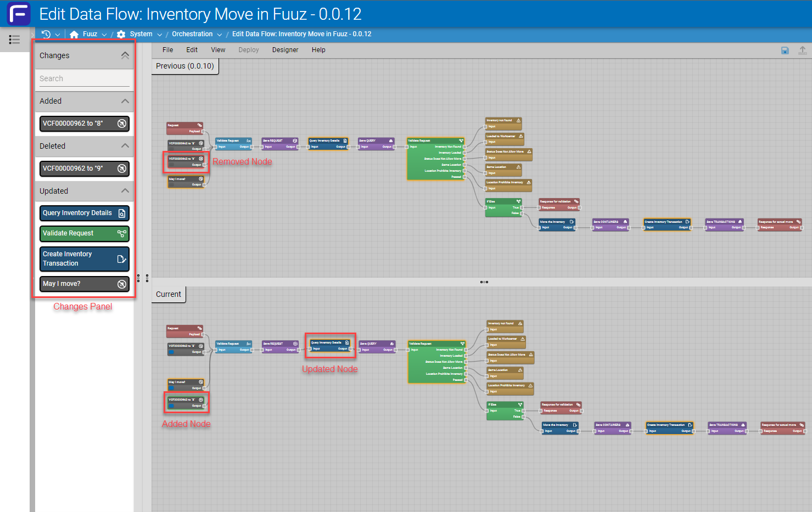
Task: Collapse the Updated section
Action: pos(125,191)
